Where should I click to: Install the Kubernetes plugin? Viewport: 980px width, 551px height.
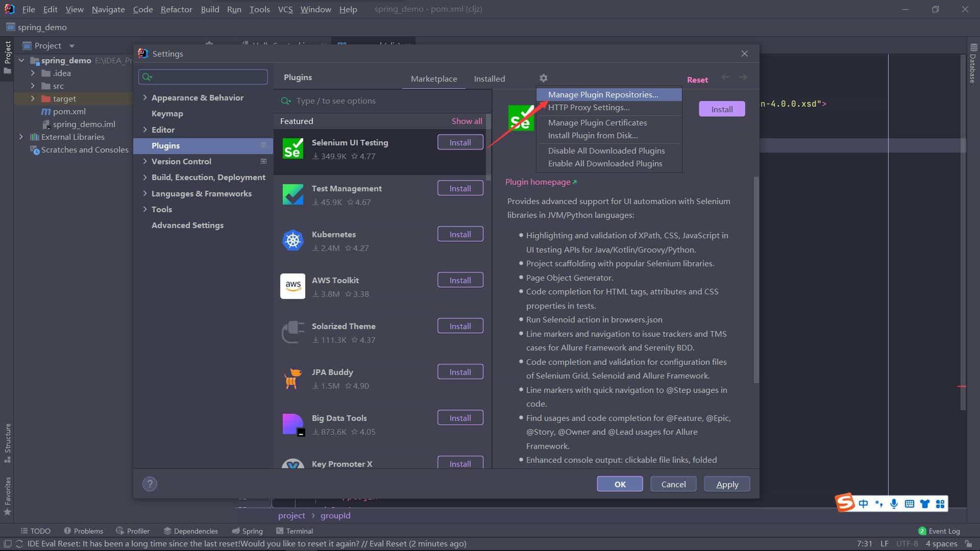(x=460, y=234)
